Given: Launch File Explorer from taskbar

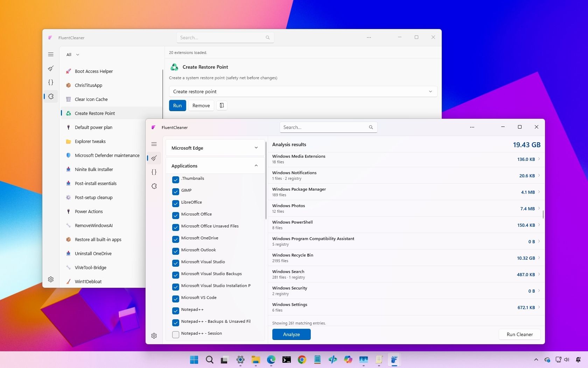Looking at the screenshot, I should tap(255, 360).
